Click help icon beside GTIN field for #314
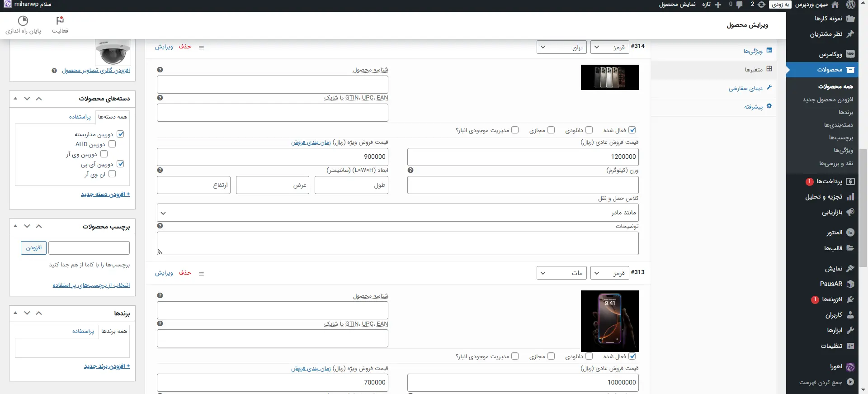This screenshot has height=394, width=868. 160,98
